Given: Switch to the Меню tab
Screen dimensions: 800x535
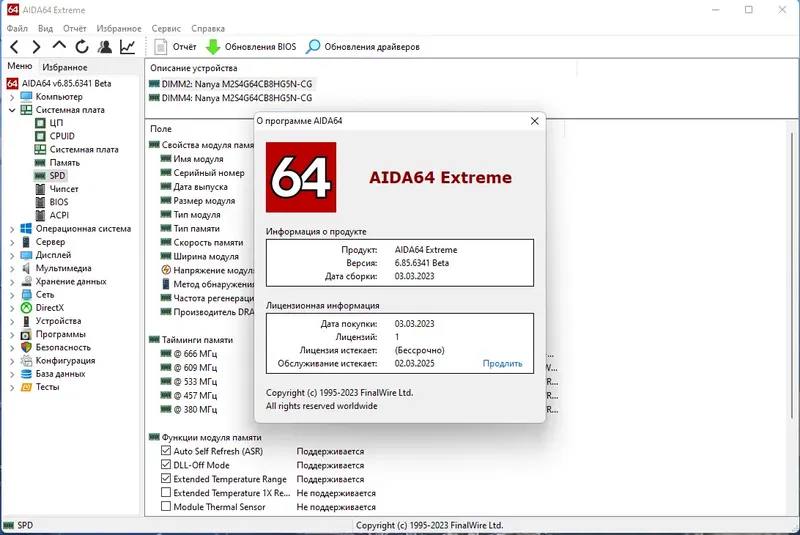Looking at the screenshot, I should 19,66.
